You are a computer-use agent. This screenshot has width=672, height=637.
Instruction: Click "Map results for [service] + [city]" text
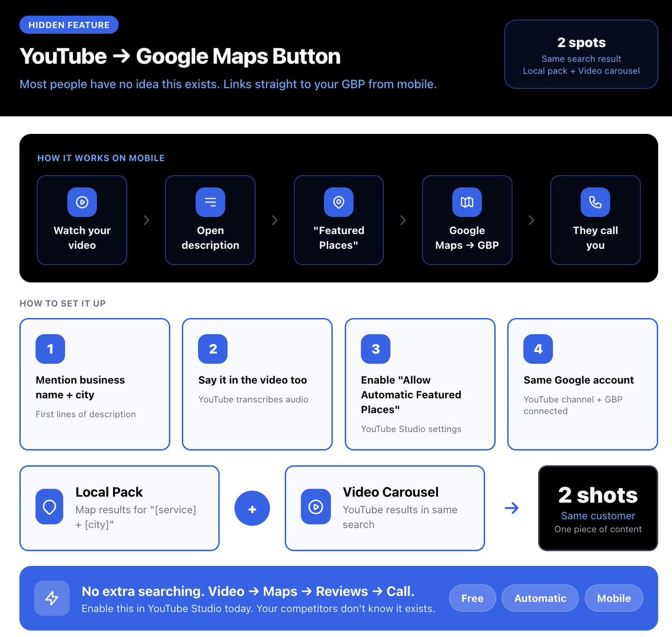coord(136,517)
